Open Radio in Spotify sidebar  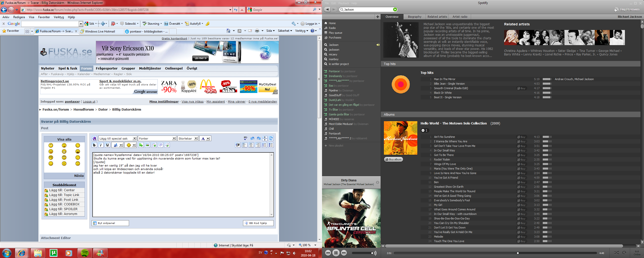[332, 28]
